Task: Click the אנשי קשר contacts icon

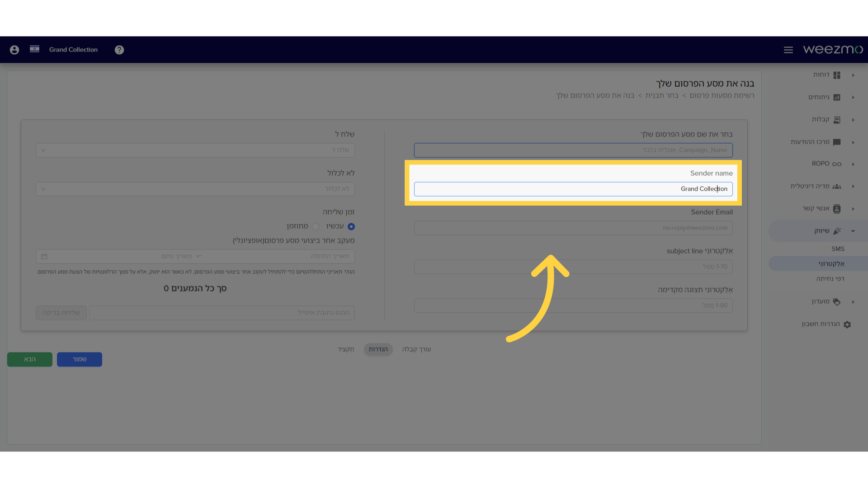Action: (837, 208)
